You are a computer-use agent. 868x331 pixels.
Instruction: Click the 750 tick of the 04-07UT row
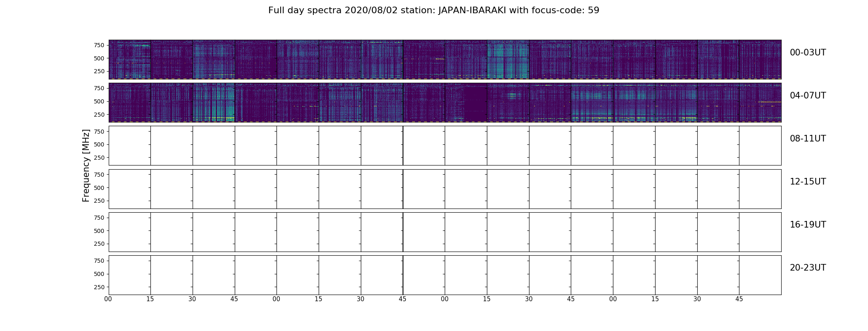pos(99,88)
